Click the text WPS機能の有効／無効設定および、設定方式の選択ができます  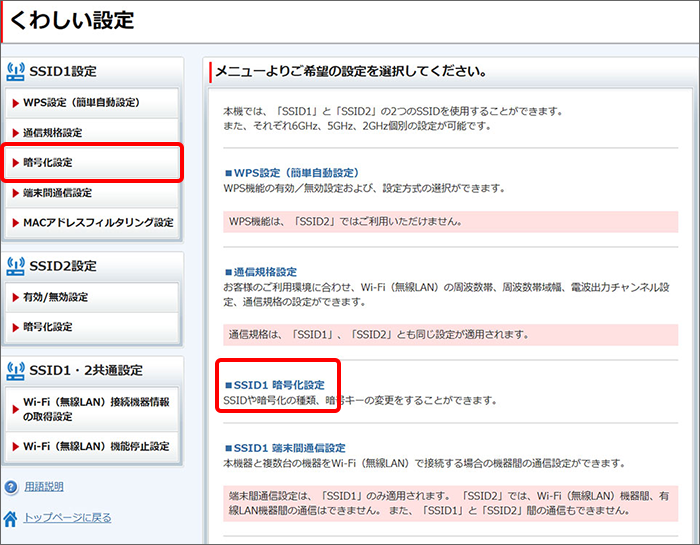click(x=364, y=188)
